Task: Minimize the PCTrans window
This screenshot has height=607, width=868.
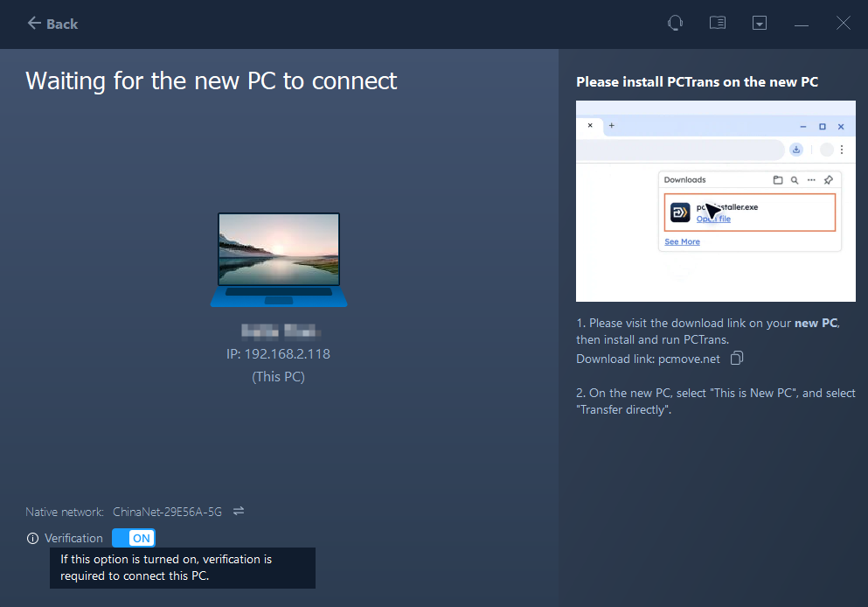Action: pos(801,24)
